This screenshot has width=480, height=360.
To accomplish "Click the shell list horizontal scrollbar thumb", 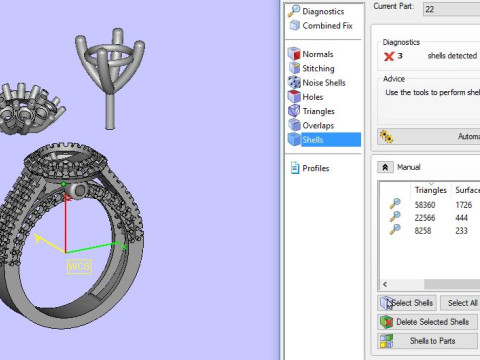I will [452, 284].
